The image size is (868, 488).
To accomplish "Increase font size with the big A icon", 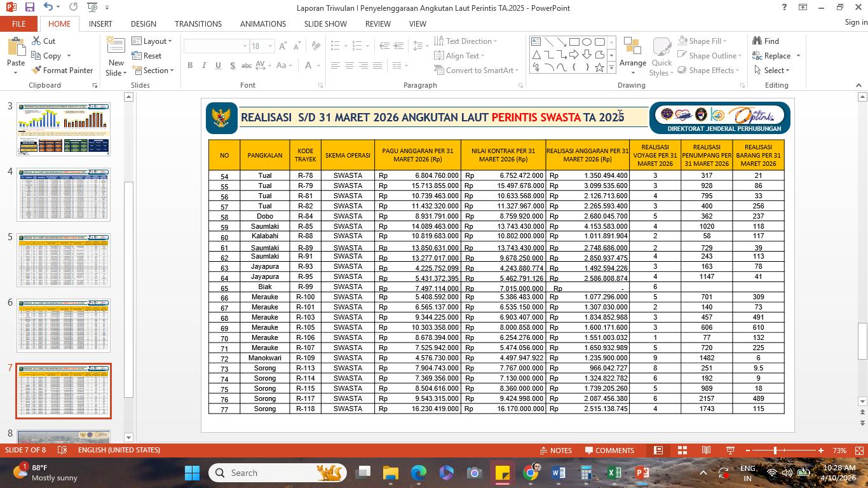I will pos(283,46).
